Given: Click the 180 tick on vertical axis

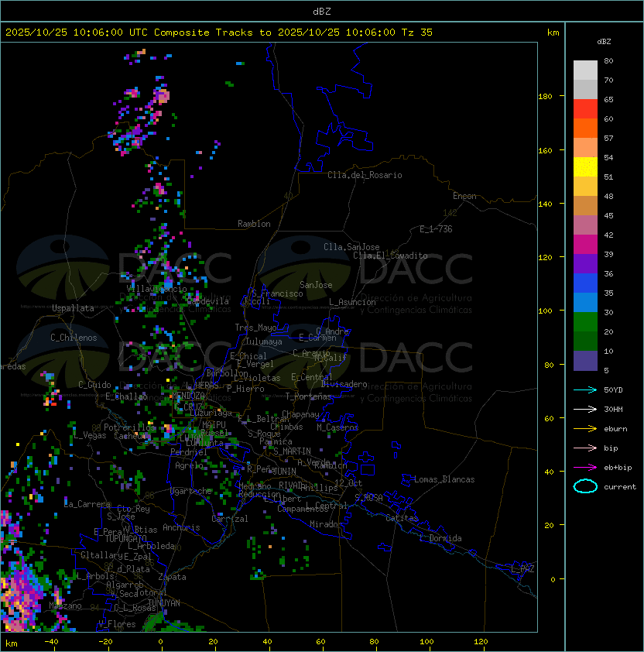Looking at the screenshot, I should pyautogui.click(x=545, y=97).
